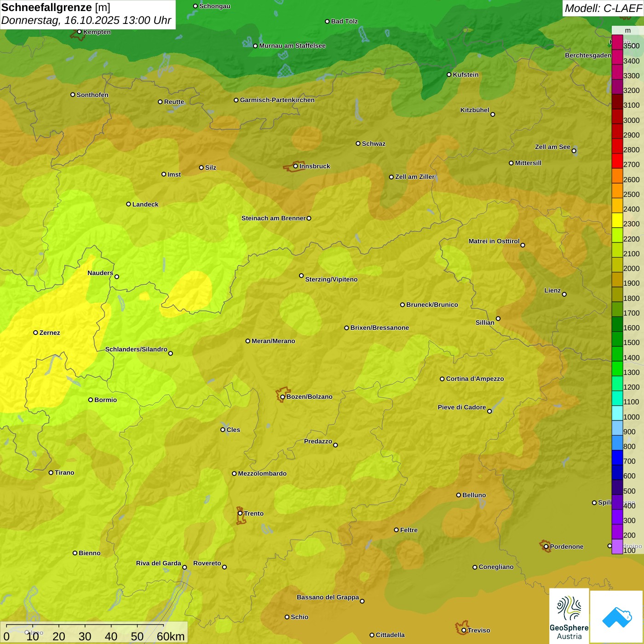This screenshot has width=644, height=644.
Task: Click the Murnau am Staffelsee label
Action: tap(292, 46)
